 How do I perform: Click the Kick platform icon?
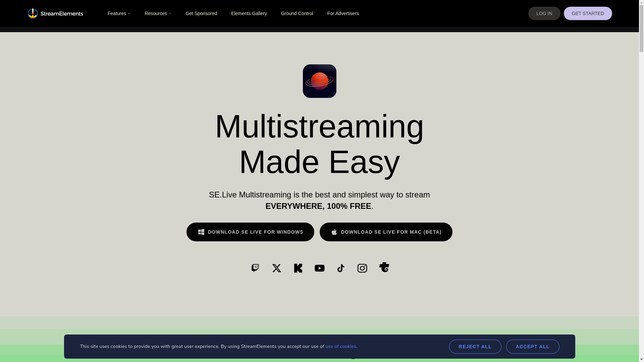[298, 268]
